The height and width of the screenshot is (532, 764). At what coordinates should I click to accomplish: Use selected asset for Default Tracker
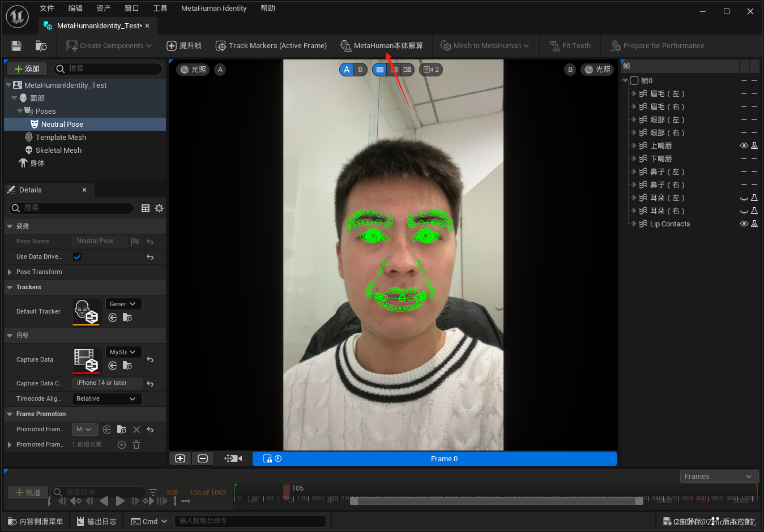(113, 318)
